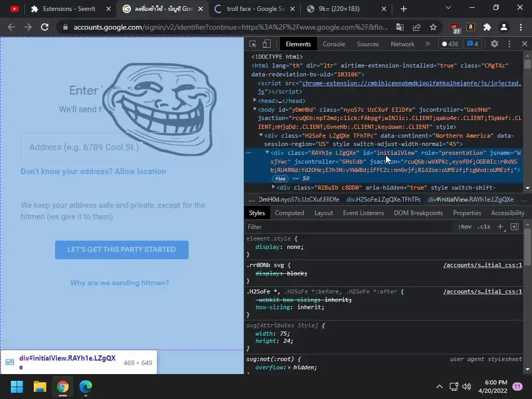
Task: Click the breadcrumb left ellipsis
Action: tap(251, 199)
